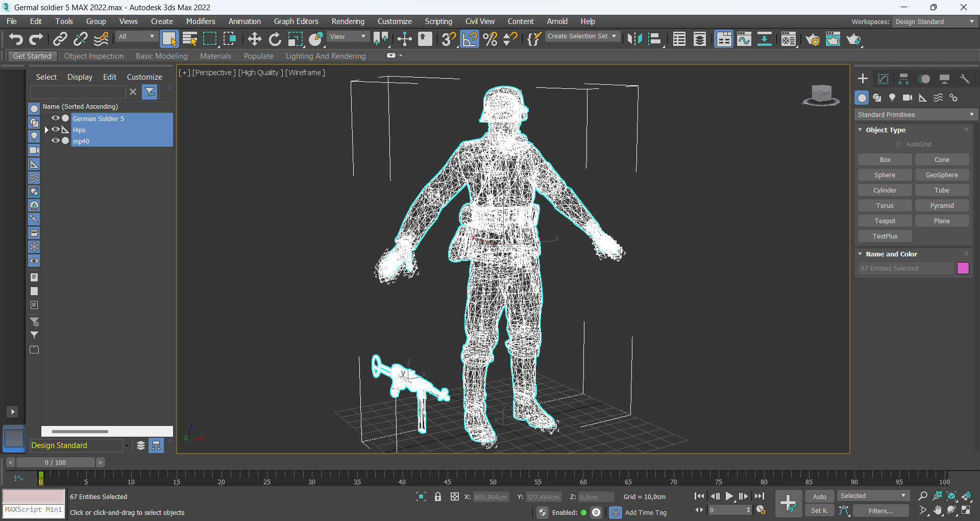The width and height of the screenshot is (980, 521).
Task: Select the Cameras category icon
Action: coord(908,98)
